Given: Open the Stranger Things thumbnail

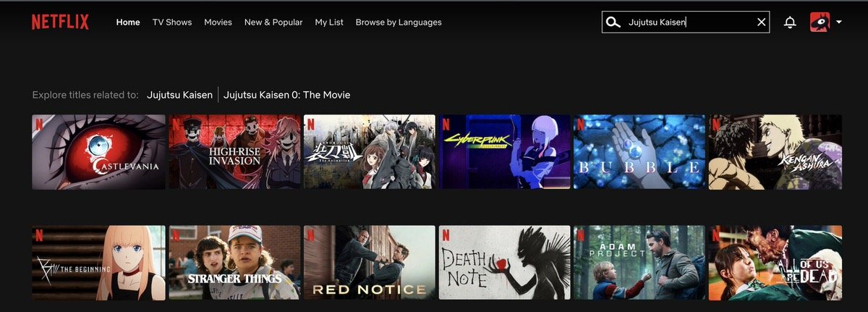Looking at the screenshot, I should point(234,263).
